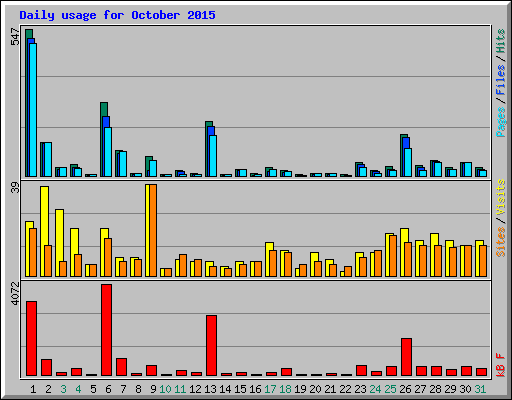Click the Visits legend label
512x400 pixels.
[x=501, y=198]
